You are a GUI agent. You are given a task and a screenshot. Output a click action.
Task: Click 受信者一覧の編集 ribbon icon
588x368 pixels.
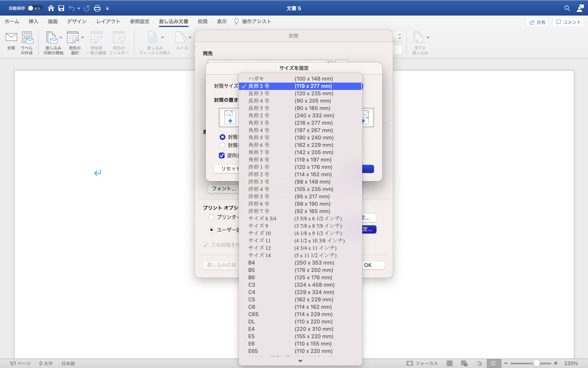96,43
